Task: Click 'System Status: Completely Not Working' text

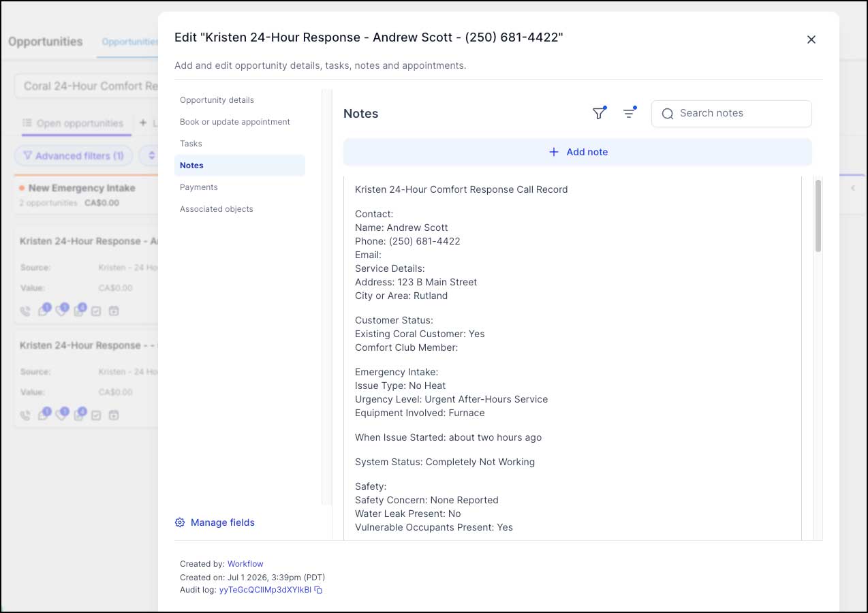Action: pos(445,462)
